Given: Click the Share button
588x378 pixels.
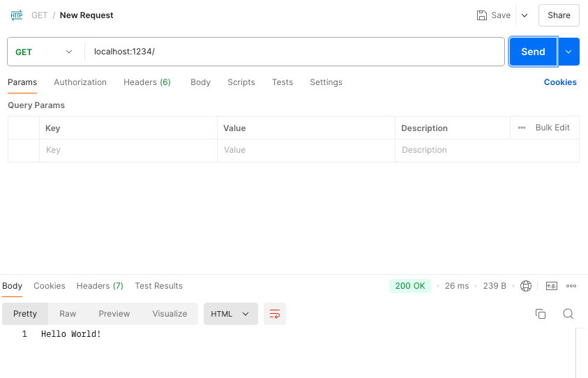Looking at the screenshot, I should pyautogui.click(x=559, y=15).
